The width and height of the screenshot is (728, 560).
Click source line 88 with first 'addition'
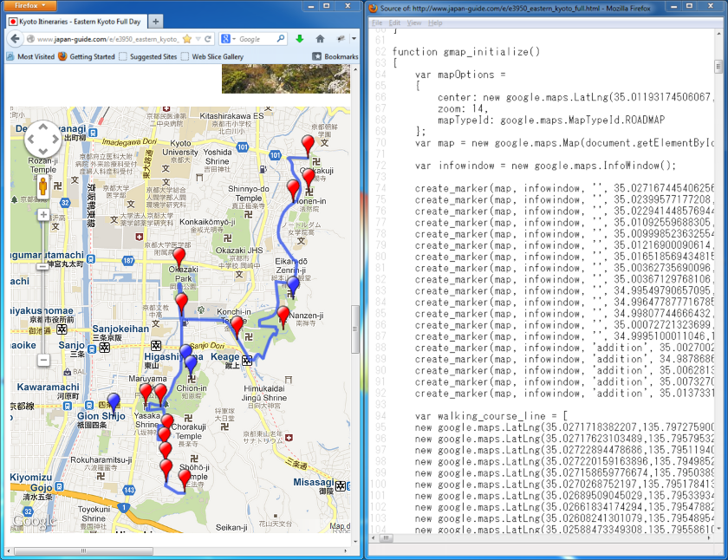tap(564, 348)
